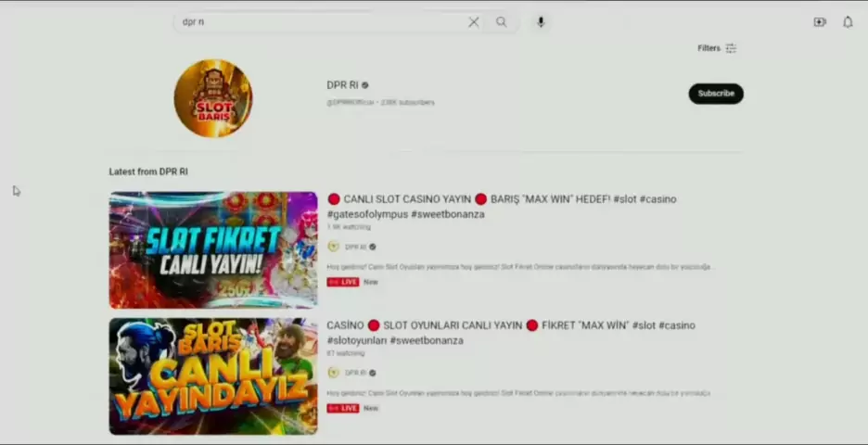
Task: Open the Slot Fikret Canlı Yayın thumbnail
Action: point(213,250)
